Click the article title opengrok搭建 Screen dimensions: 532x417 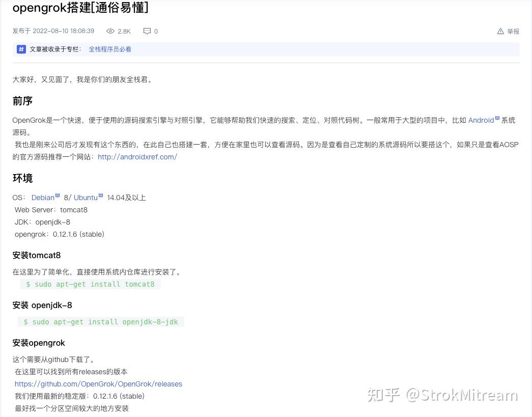click(x=81, y=8)
